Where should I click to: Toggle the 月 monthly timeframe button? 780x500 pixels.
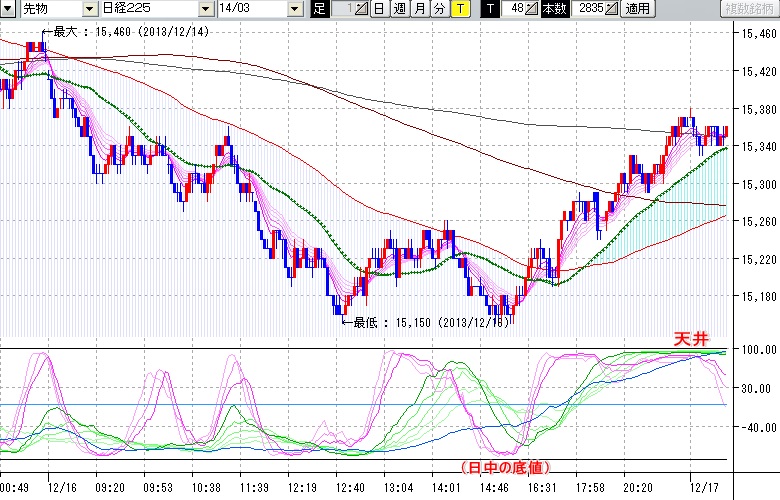419,9
